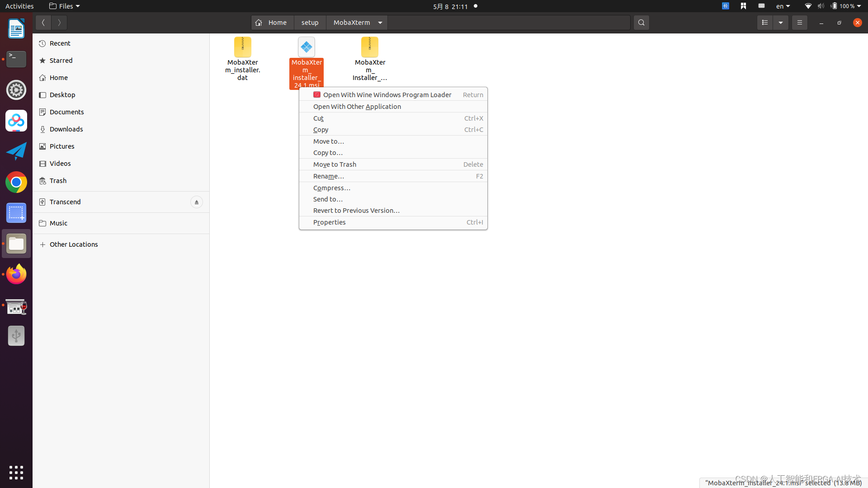Viewport: 868px width, 488px height.
Task: Eject the Transcend drive
Action: click(197, 202)
